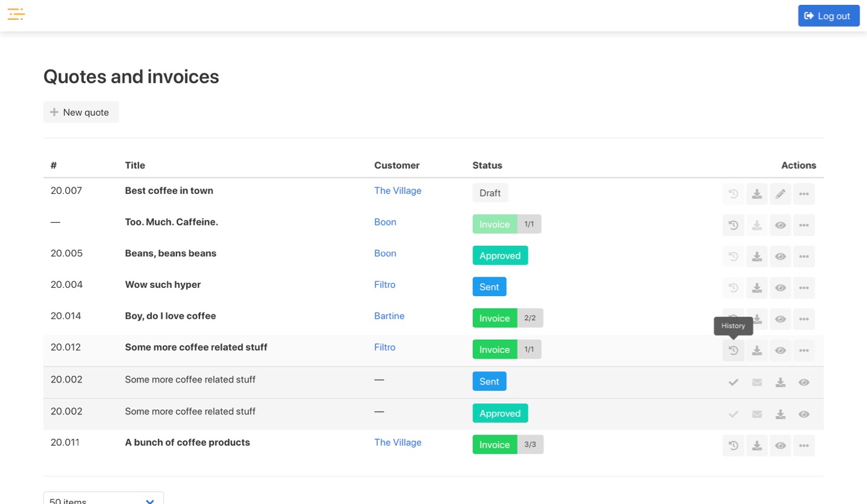Viewport: 867px width, 504px height.
Task: Click the Sent badge on quote 20.004
Action: (489, 287)
